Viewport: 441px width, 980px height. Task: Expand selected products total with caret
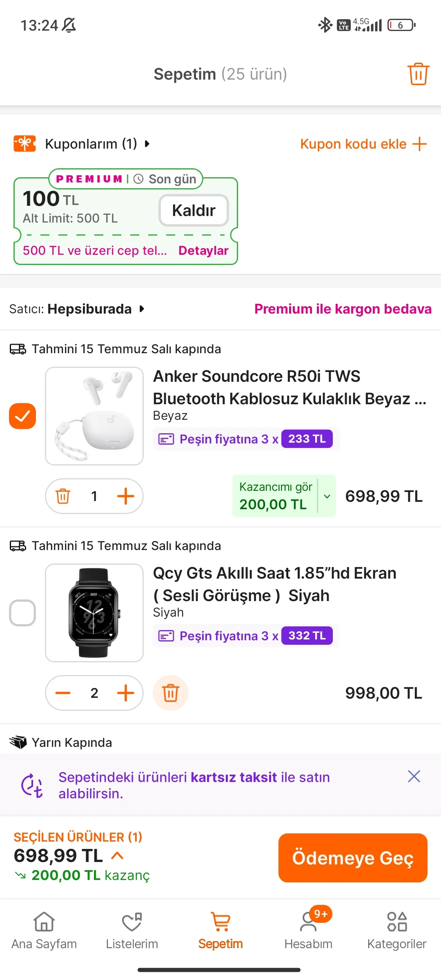point(117,855)
